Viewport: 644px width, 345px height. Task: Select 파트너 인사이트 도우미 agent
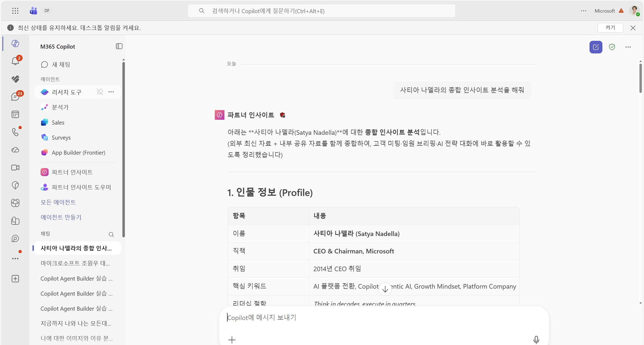tap(78, 187)
